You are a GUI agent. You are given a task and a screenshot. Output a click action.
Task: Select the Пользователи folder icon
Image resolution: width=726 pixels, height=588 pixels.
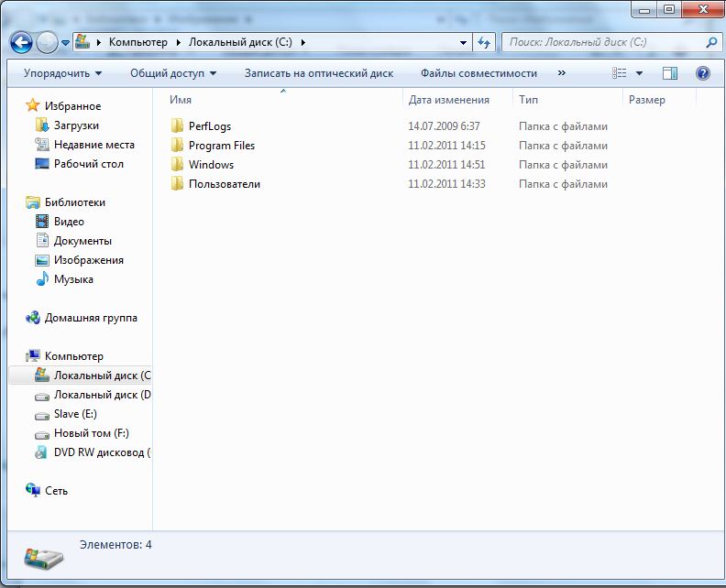(x=177, y=183)
